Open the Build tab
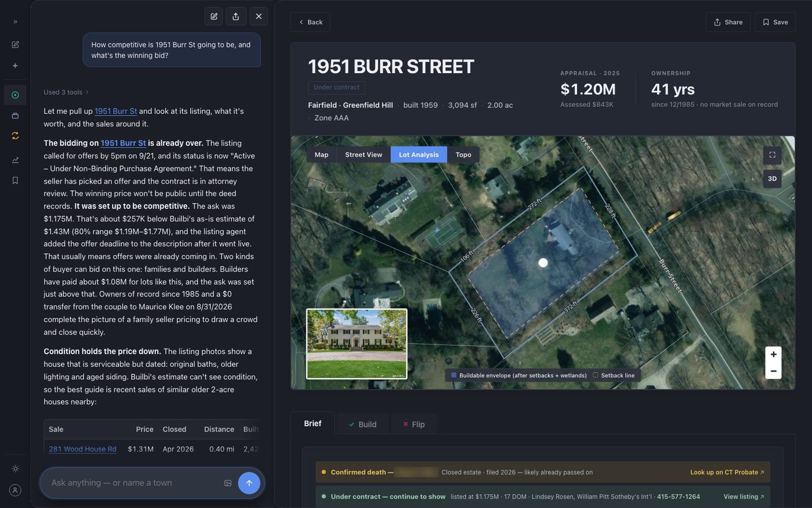Viewport: 812px width, 508px height. (x=362, y=424)
